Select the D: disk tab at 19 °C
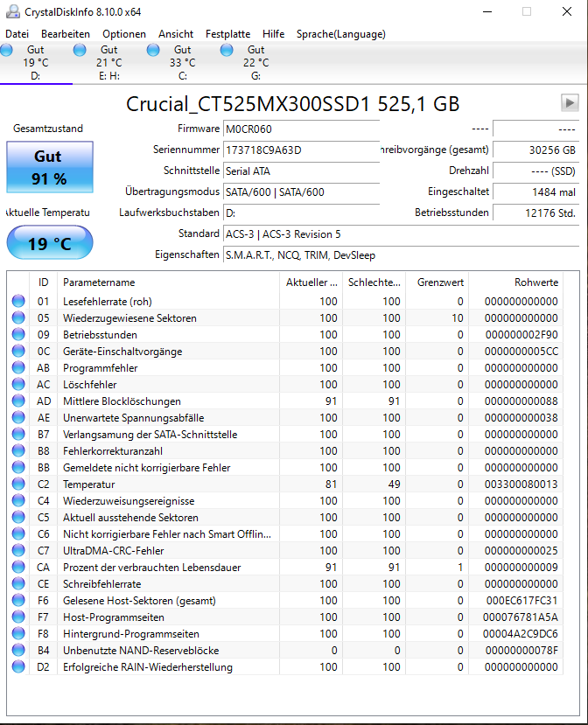 click(36, 62)
